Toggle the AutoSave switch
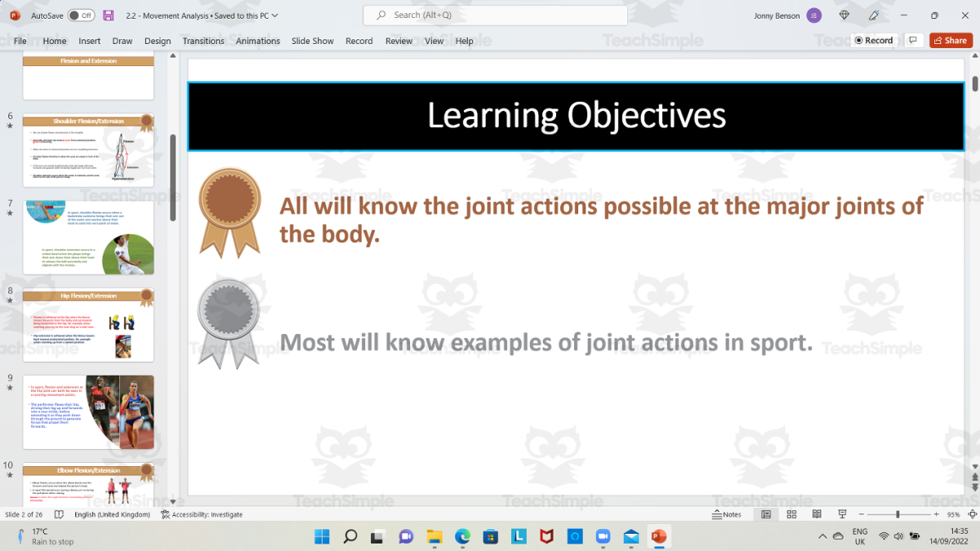Viewport: 980px width, 551px height. point(81,16)
